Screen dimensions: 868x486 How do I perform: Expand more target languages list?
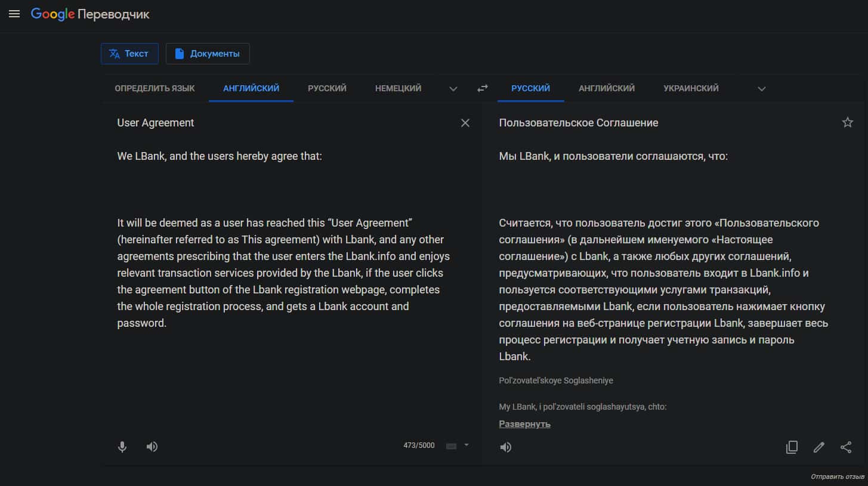point(761,89)
